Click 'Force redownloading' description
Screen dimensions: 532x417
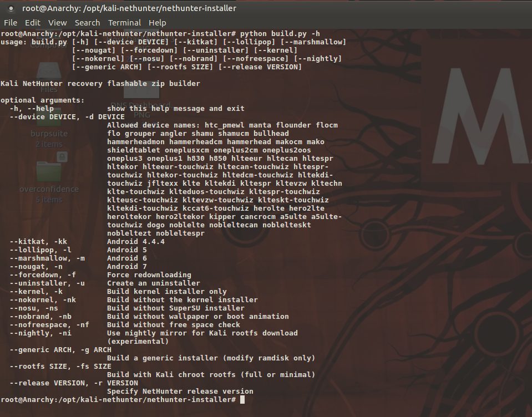coord(149,274)
